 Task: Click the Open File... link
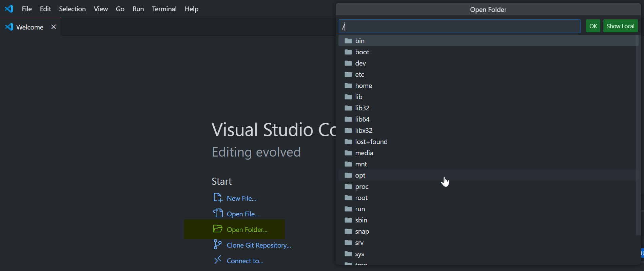click(243, 214)
